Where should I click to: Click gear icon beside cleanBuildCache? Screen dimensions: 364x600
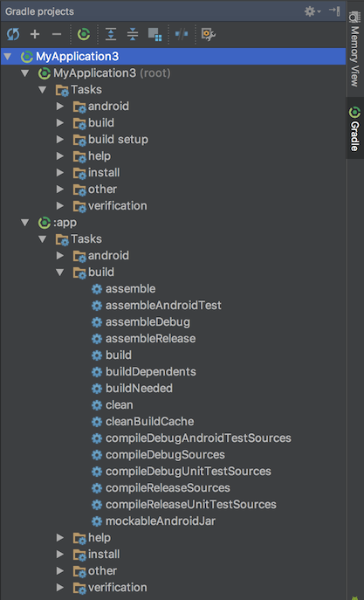point(97,421)
